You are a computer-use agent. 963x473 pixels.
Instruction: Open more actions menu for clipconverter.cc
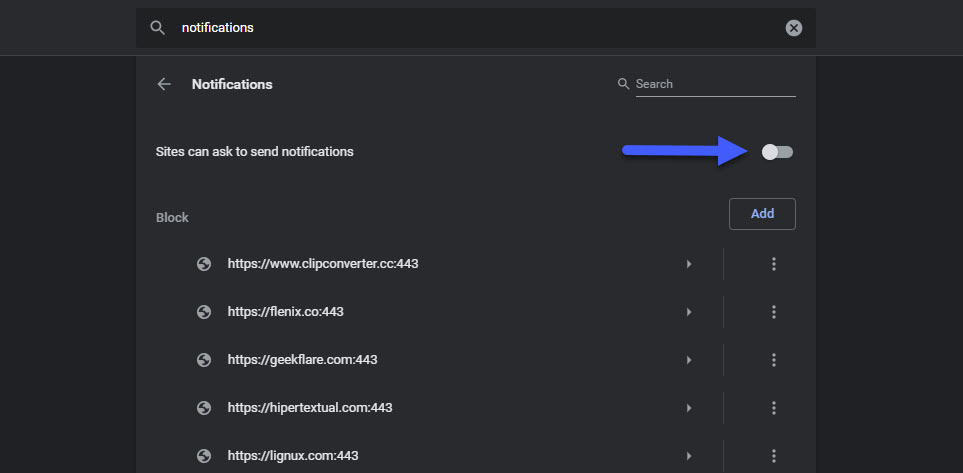click(x=774, y=264)
